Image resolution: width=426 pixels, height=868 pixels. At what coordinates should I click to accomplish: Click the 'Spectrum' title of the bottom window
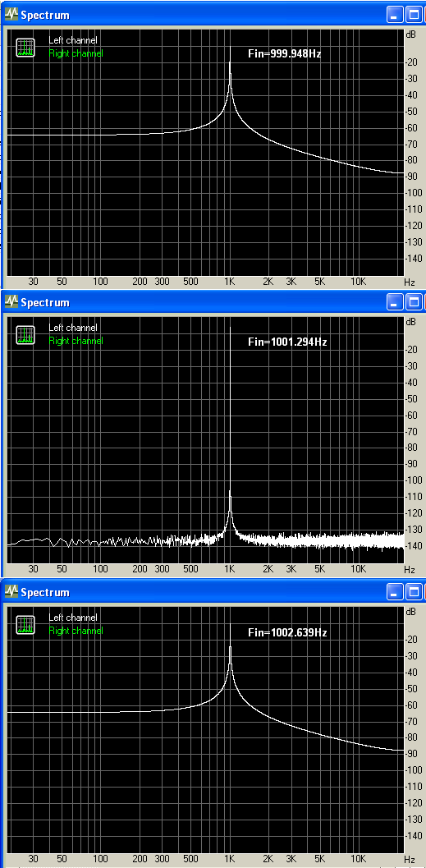pos(45,592)
